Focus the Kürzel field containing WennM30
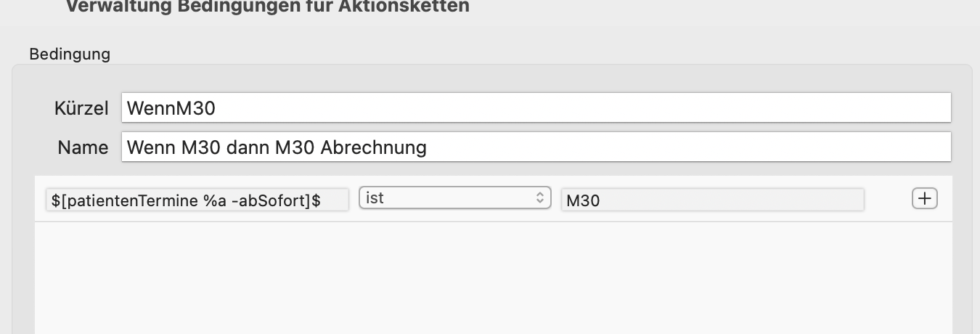 [x=536, y=108]
